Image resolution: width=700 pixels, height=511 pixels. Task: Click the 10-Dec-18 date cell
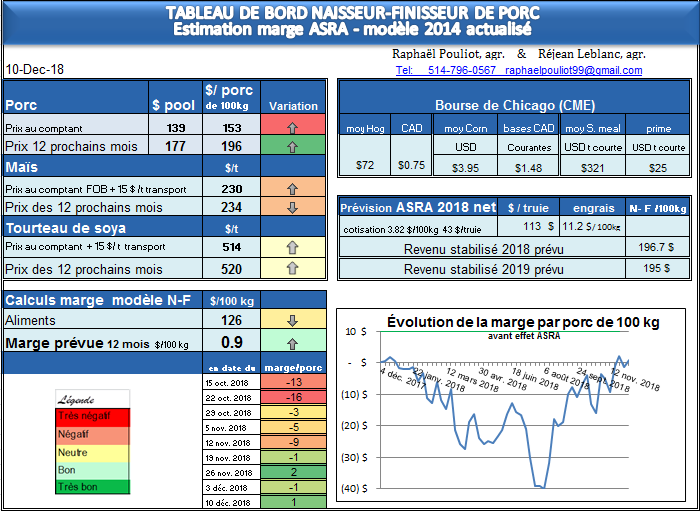point(34,70)
